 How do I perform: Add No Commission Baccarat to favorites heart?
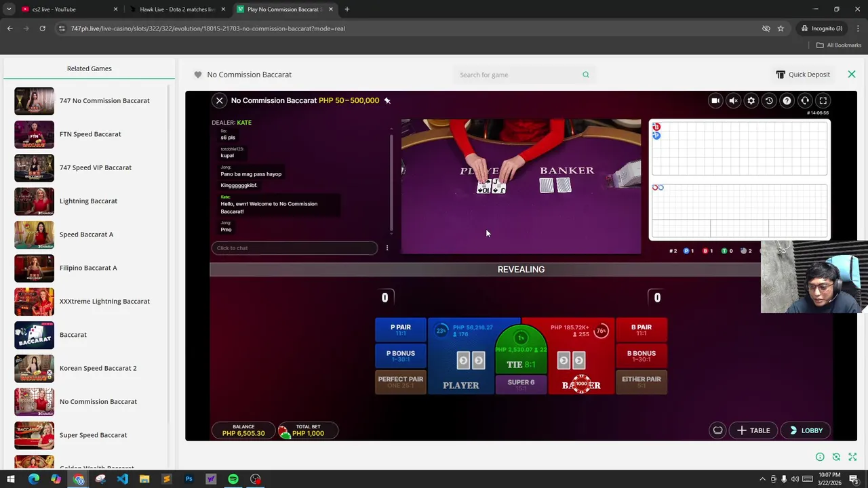pyautogui.click(x=198, y=75)
